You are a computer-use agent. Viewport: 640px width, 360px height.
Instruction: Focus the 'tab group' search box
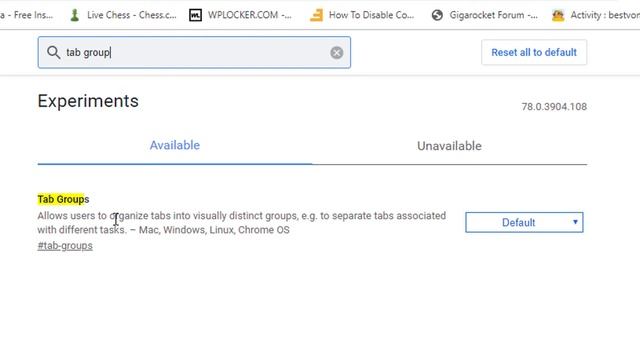pyautogui.click(x=194, y=52)
